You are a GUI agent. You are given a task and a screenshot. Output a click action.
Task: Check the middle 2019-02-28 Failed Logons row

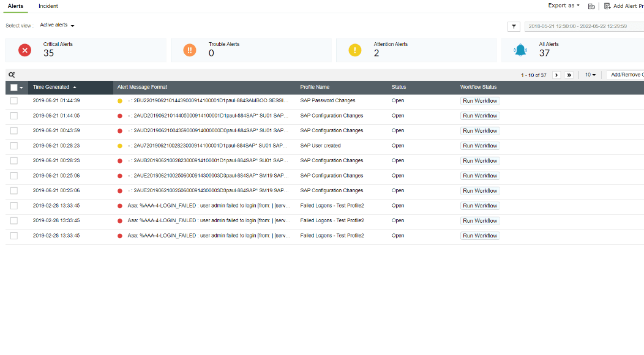14,220
